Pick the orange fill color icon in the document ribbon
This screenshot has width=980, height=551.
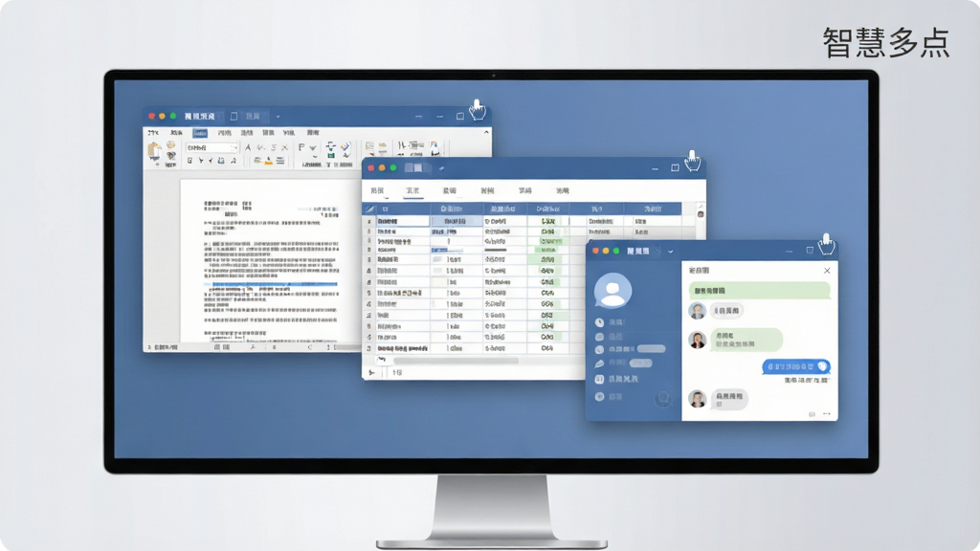tap(269, 161)
